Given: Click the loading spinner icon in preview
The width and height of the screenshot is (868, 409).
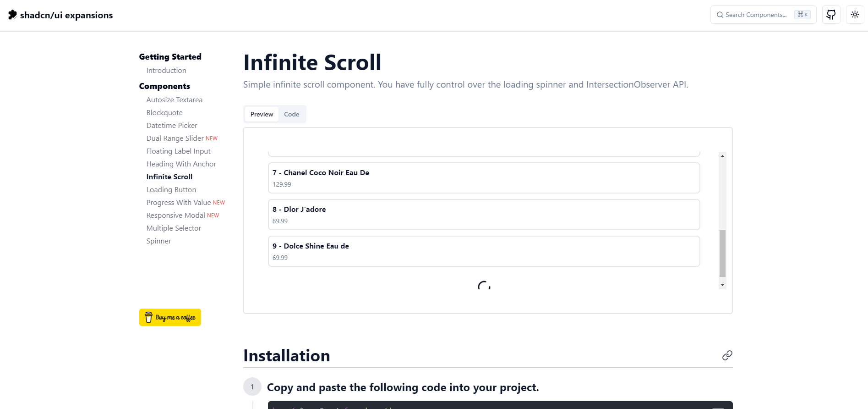Looking at the screenshot, I should point(484,286).
